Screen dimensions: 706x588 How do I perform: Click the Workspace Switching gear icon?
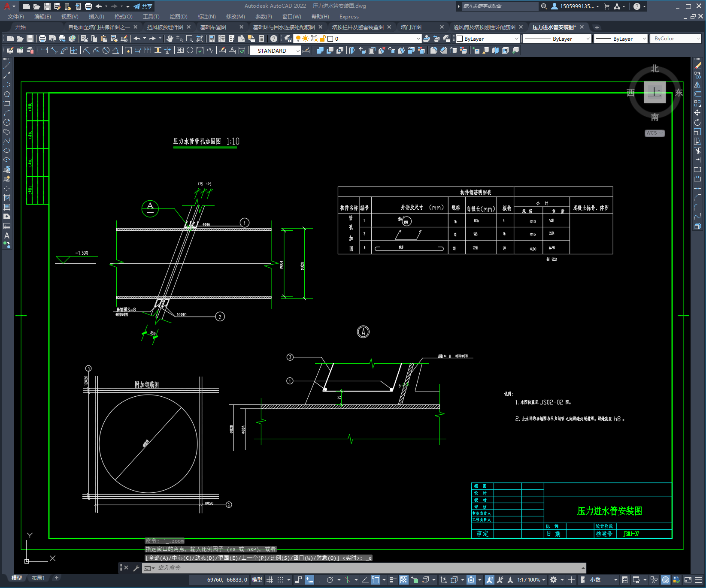click(x=554, y=580)
